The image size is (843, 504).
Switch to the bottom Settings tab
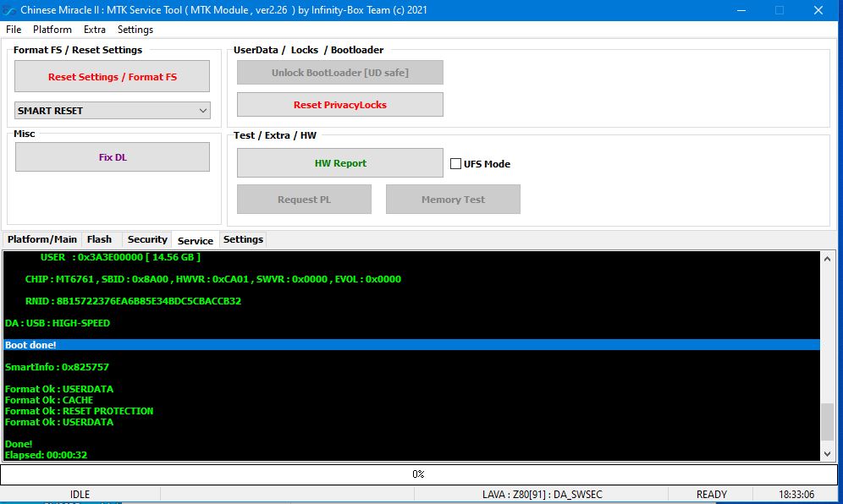click(x=243, y=239)
